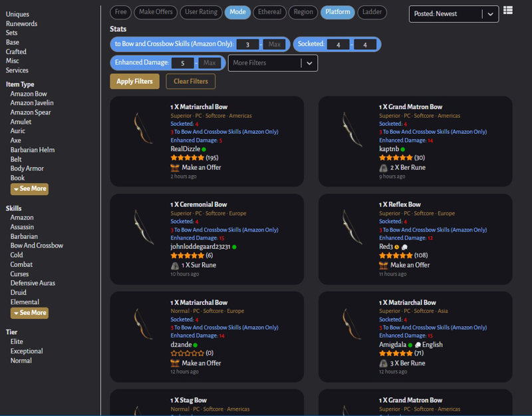Open the Sets category
Image resolution: width=532 pixels, height=416 pixels.
[x=11, y=33]
